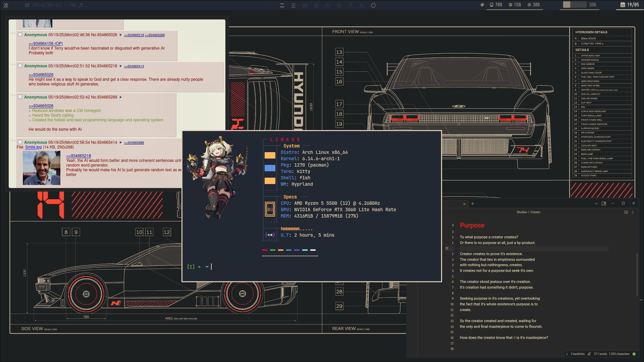Tick the checkbox for post No.934665414

(x=20, y=142)
